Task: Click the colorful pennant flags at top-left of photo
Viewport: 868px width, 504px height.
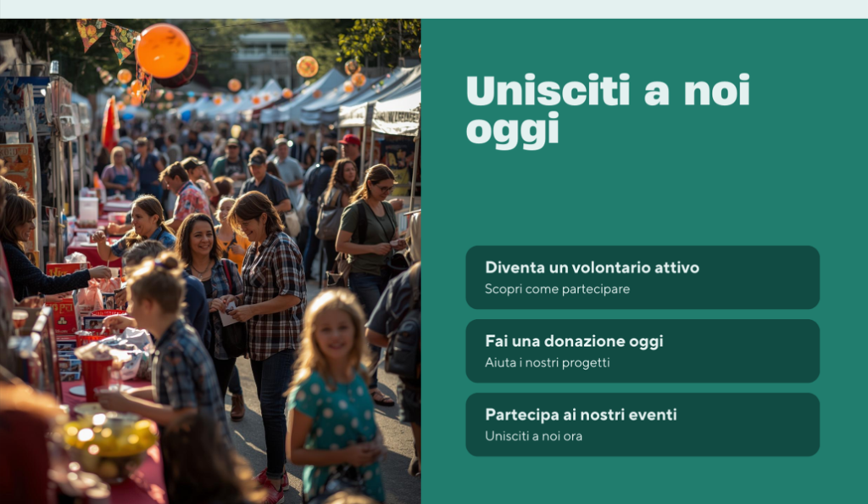Action: pos(108,39)
